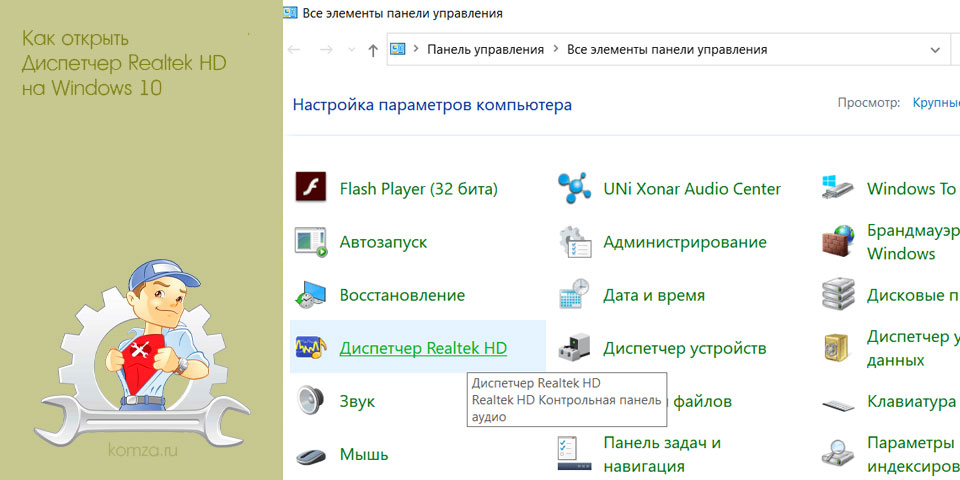The width and height of the screenshot is (960, 480).
Task: Open the recent locations dropdown arrow
Action: 351,50
